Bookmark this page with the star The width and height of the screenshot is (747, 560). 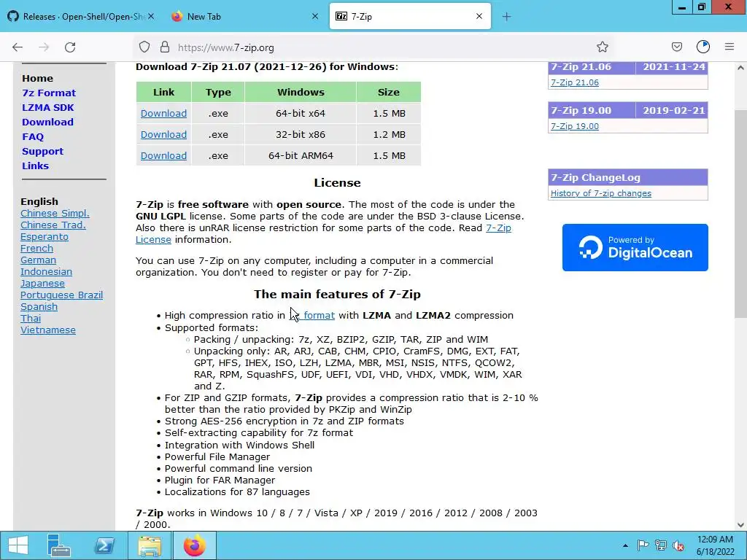pyautogui.click(x=602, y=47)
